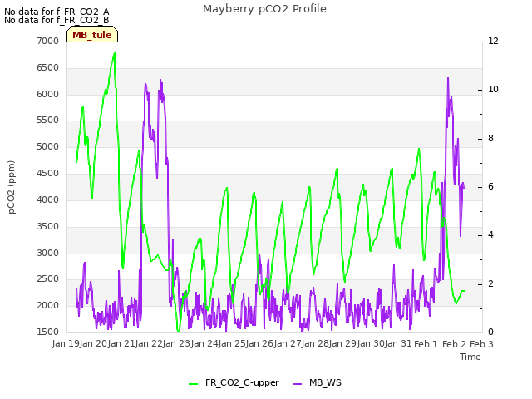
Task: Click the Feb 1 date label
Action: (x=426, y=344)
